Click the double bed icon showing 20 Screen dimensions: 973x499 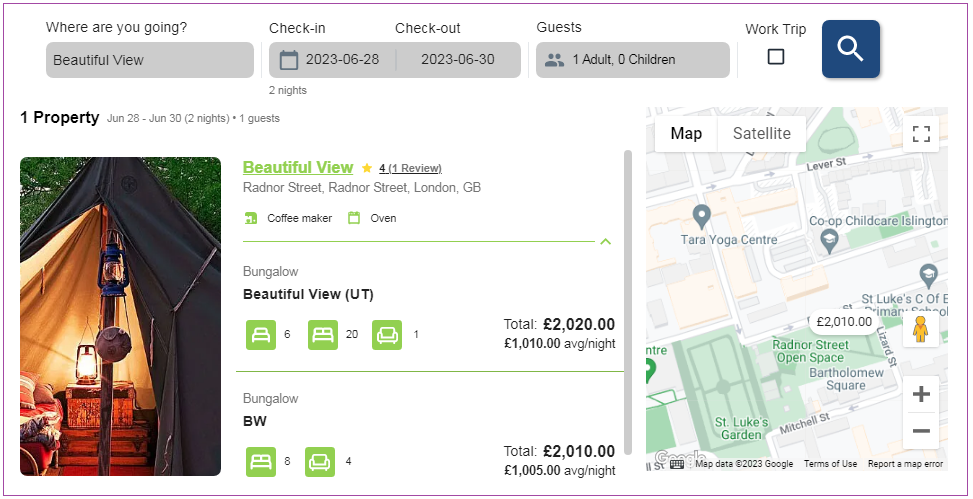click(323, 335)
